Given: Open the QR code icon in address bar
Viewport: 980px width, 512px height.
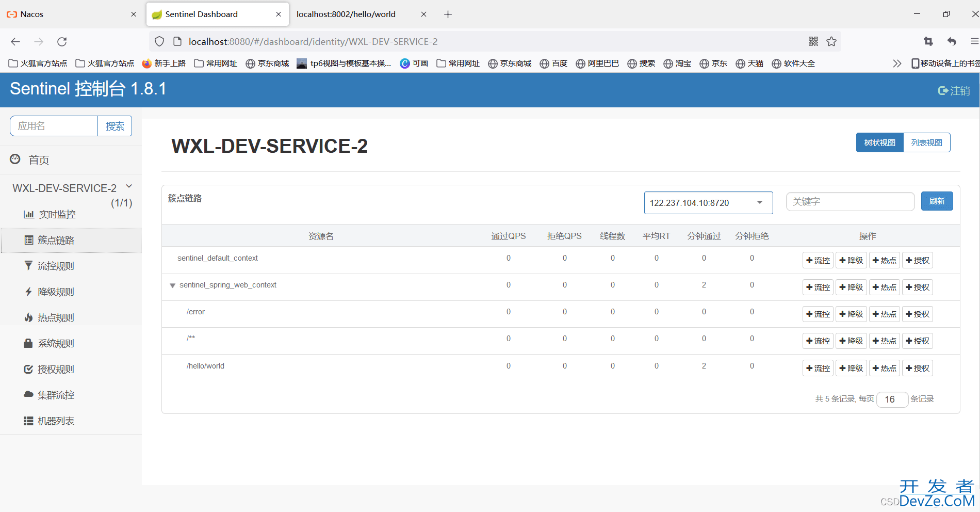Looking at the screenshot, I should click(813, 42).
